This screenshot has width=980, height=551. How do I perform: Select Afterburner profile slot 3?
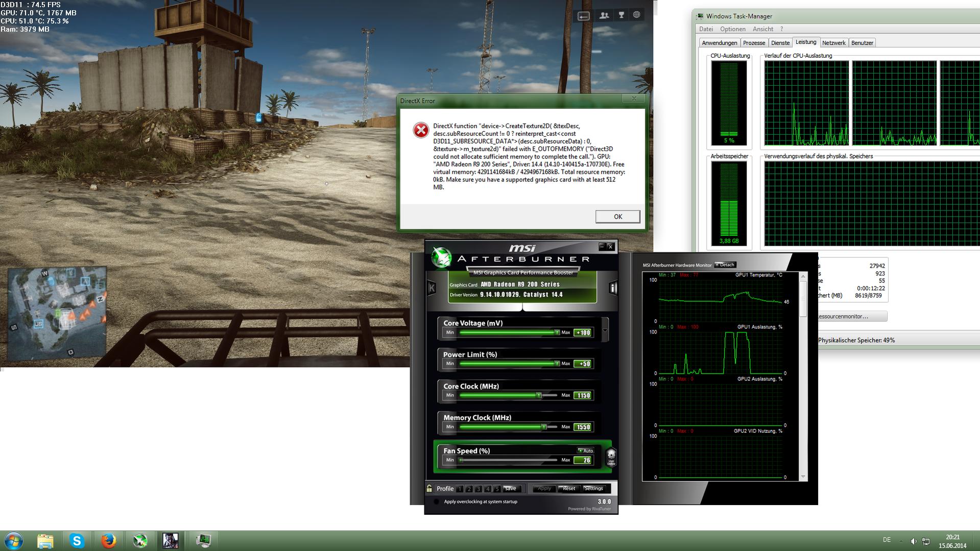coord(479,489)
